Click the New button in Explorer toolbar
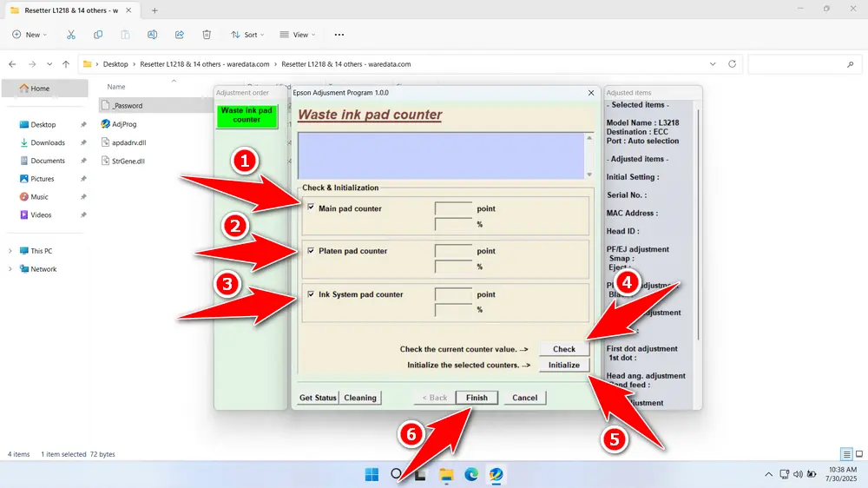The width and height of the screenshot is (868, 488). 30,35
